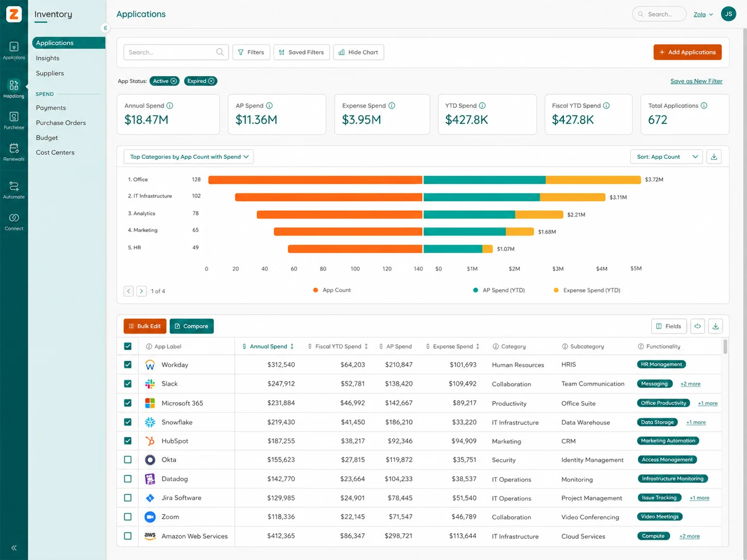Click the Slack app logo
The height and width of the screenshot is (560, 747).
150,384
